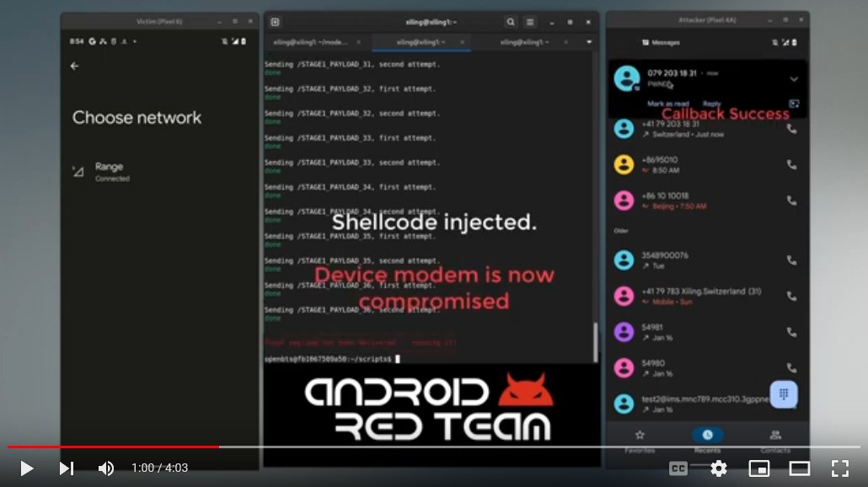Call the 54981 entry
This screenshot has height=487, width=868.
(x=791, y=332)
